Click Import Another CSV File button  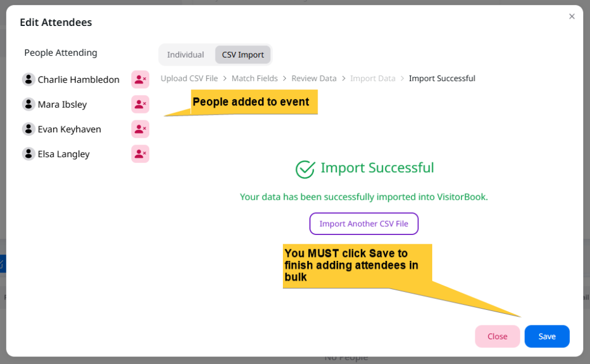(x=364, y=223)
